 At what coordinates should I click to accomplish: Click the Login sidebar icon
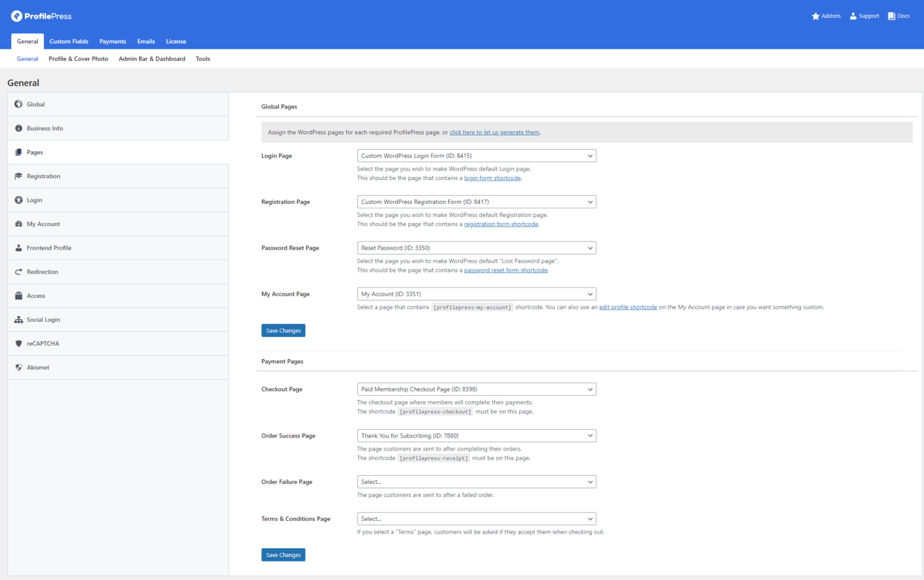click(x=18, y=200)
